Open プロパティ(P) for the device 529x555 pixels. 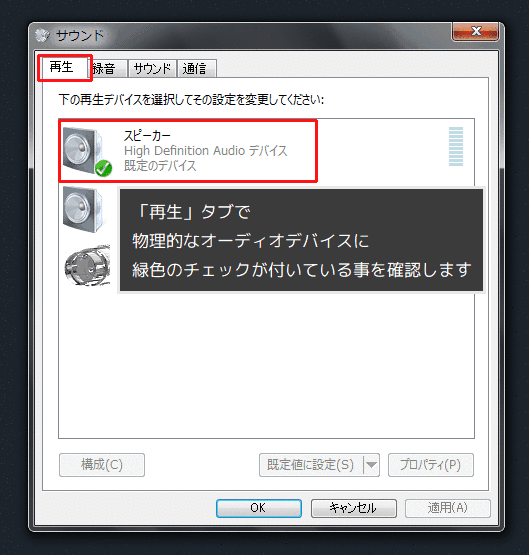pyautogui.click(x=431, y=465)
